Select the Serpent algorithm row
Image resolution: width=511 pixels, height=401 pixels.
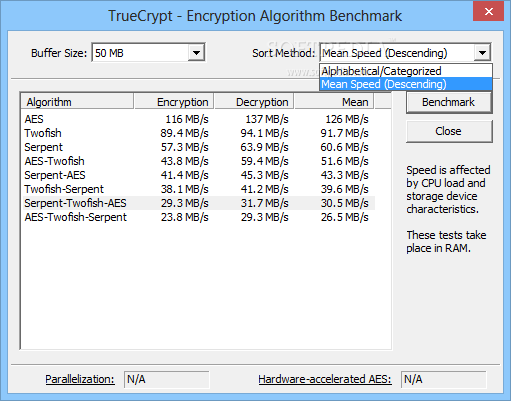pos(198,147)
